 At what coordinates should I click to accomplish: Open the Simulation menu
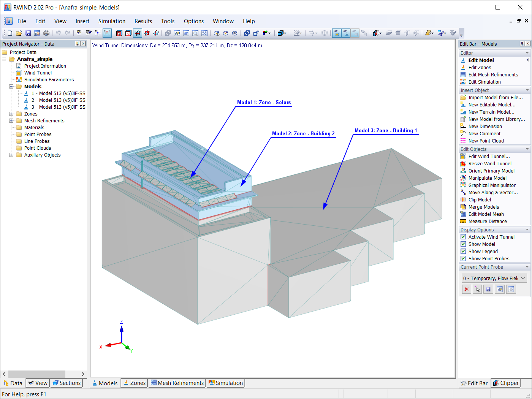point(112,21)
